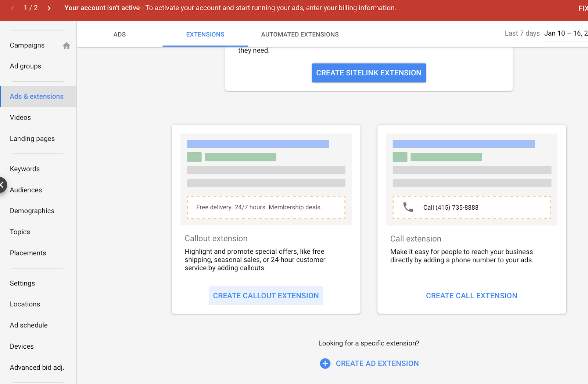This screenshot has width=588, height=384.
Task: Go to previous notification arrow
Action: 12,8
